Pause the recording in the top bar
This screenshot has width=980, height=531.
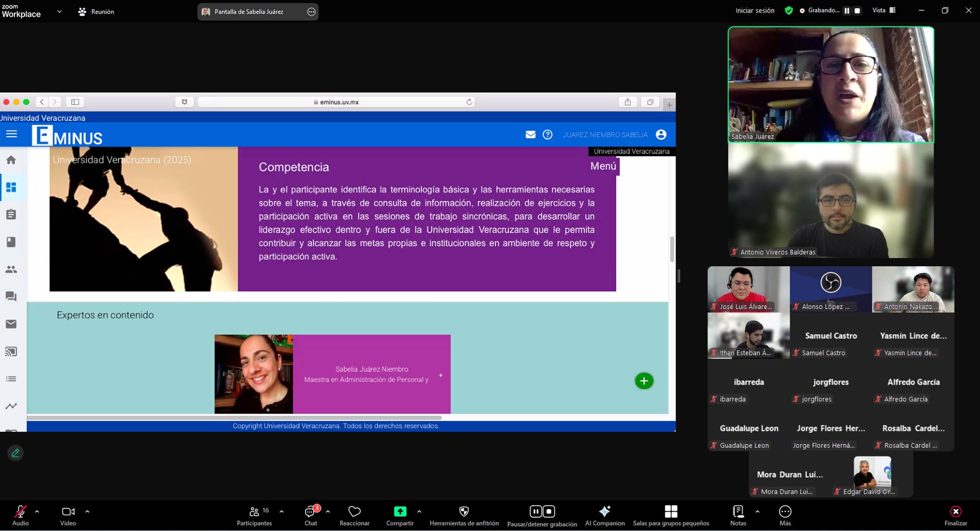coord(846,11)
